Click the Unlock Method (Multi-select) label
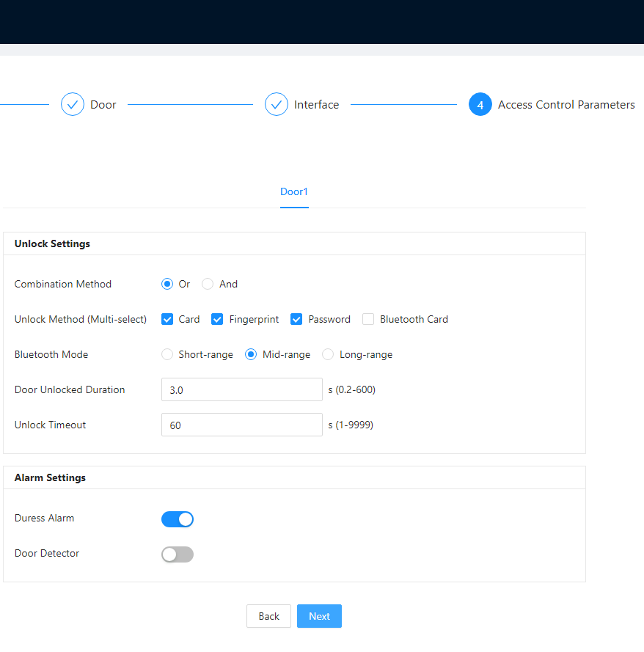The width and height of the screenshot is (644, 652). tap(81, 319)
